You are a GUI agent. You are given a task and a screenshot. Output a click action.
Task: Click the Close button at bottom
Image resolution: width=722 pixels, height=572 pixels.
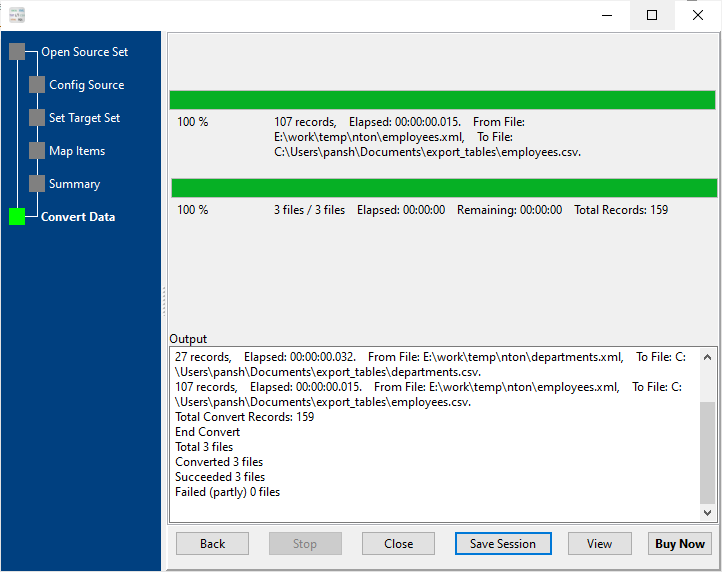398,544
